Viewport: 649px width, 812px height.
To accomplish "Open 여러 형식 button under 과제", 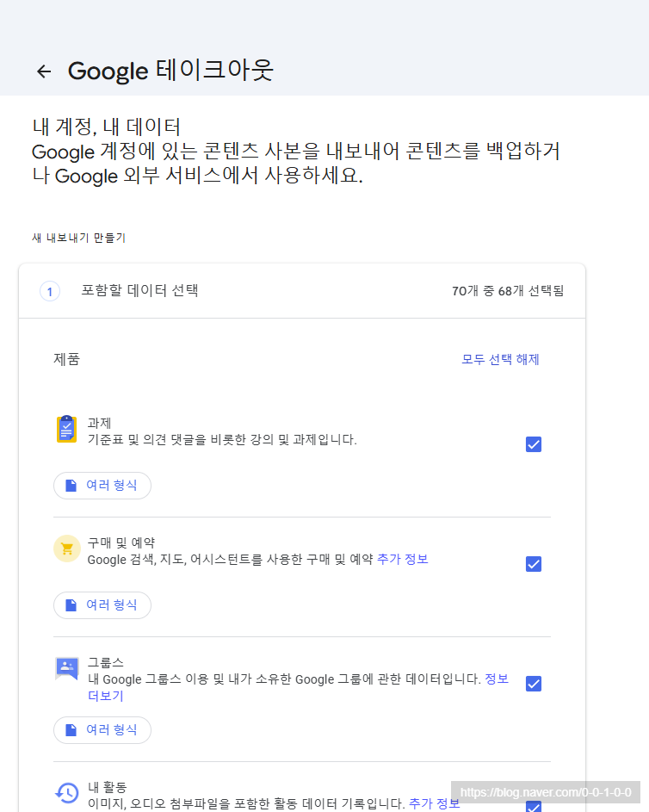I will pos(102,486).
